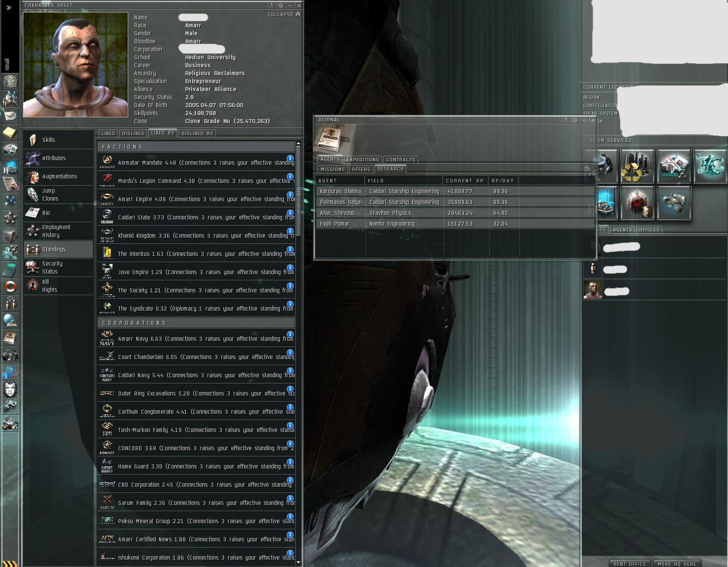Open People & Places in the Neocom sidebar

coord(11,99)
